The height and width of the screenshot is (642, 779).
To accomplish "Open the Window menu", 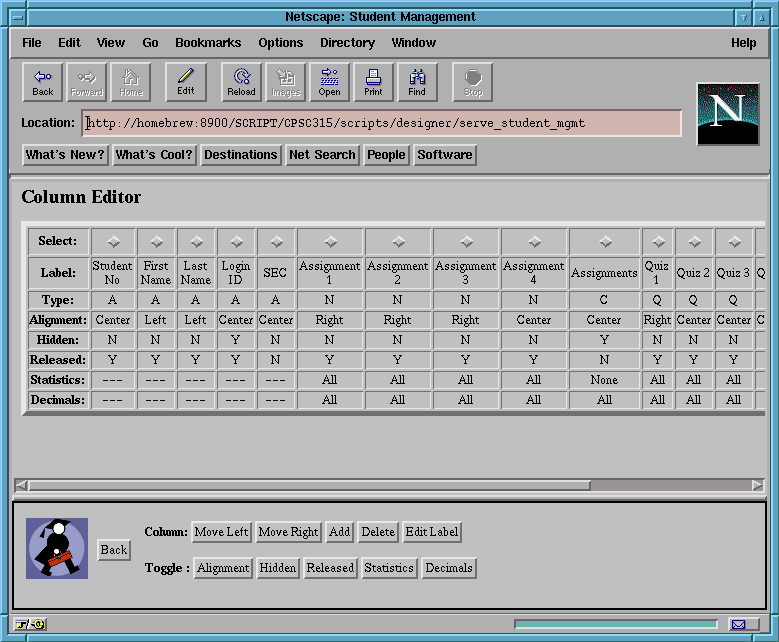I will coord(413,43).
